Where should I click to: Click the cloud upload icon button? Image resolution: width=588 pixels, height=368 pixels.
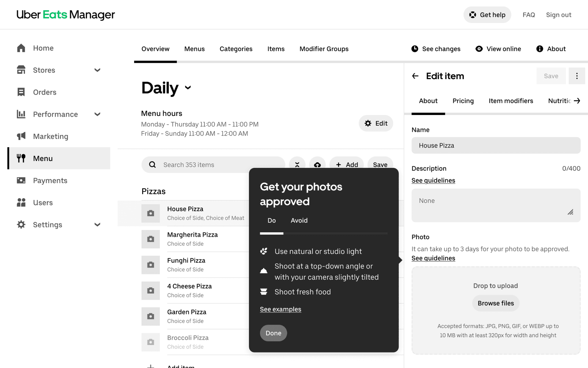click(317, 164)
